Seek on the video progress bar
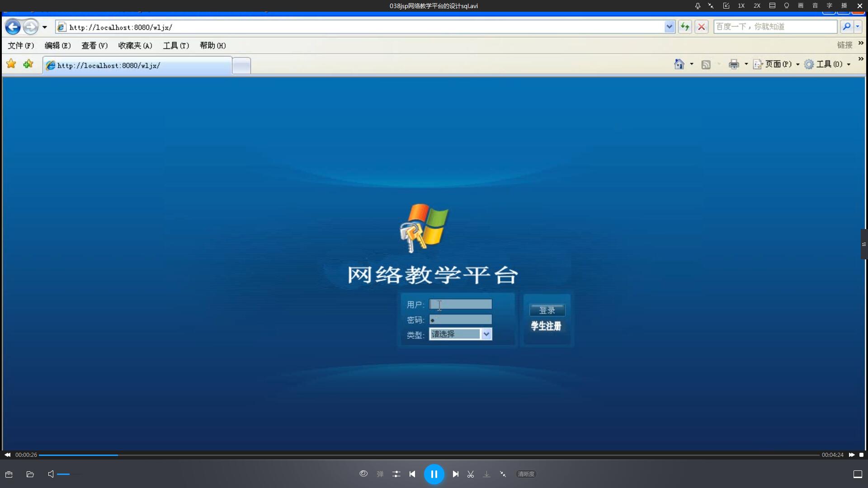Screen dimensions: 868x488 (x=429, y=455)
